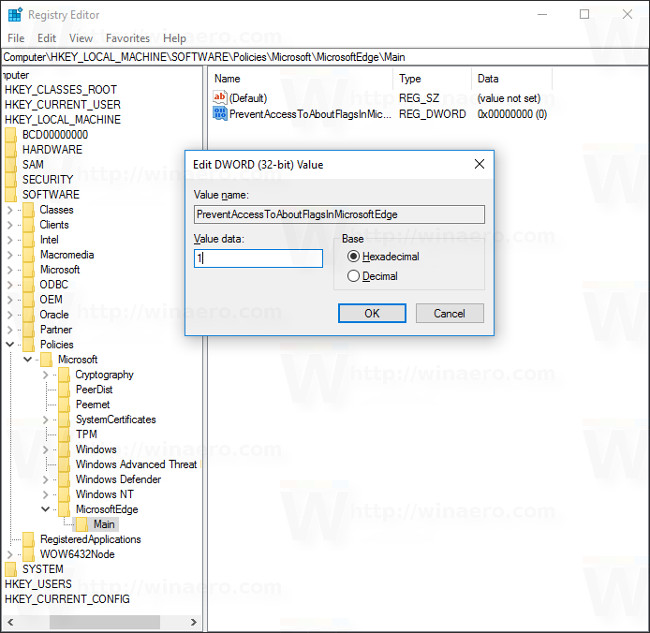650x633 pixels.
Task: Click the SECURITY folder icon
Action: click(11, 179)
